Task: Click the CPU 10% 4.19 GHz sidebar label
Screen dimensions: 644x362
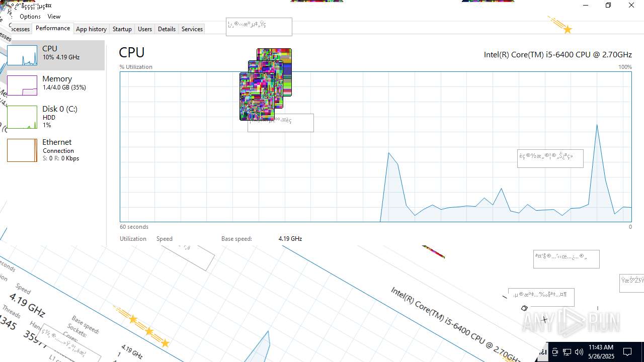Action: point(61,53)
